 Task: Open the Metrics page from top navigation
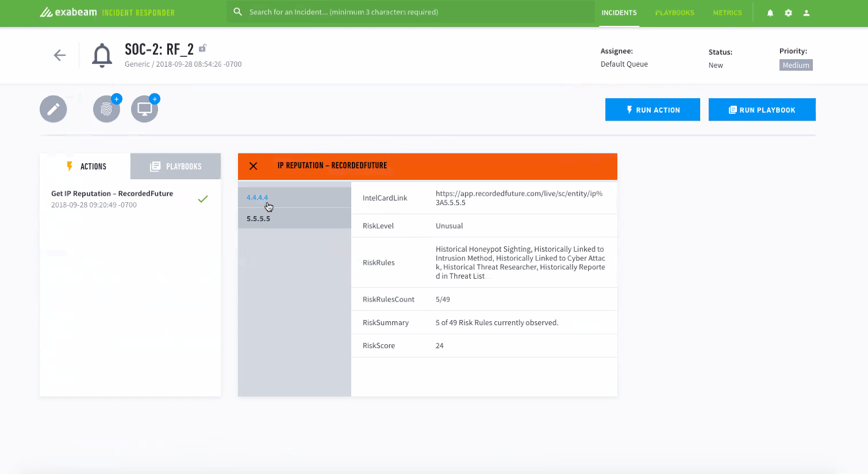click(727, 13)
